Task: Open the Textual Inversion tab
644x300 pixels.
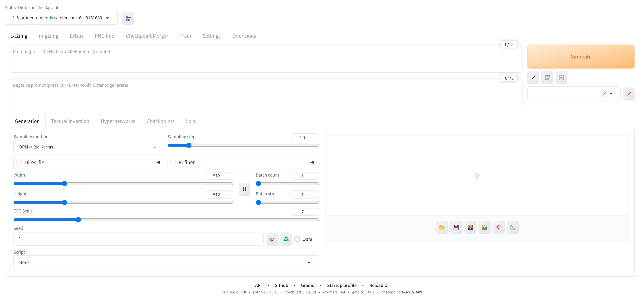Action: pyautogui.click(x=70, y=121)
